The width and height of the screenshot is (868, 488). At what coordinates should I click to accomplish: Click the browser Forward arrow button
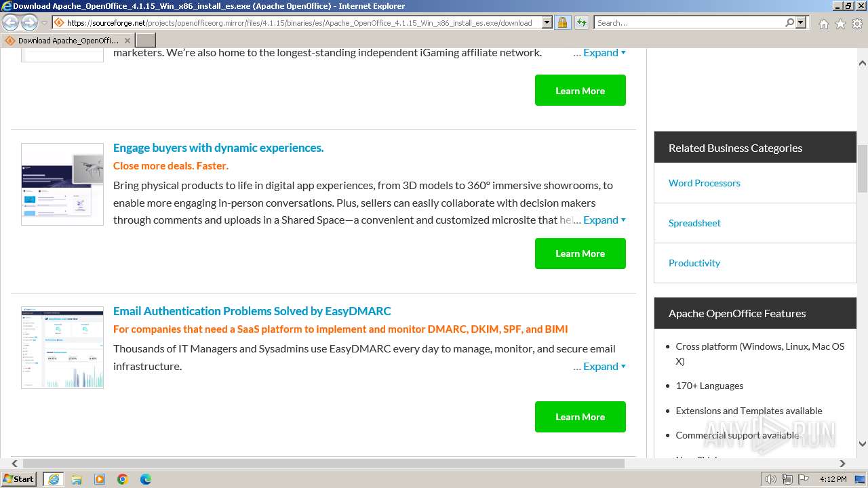point(29,23)
